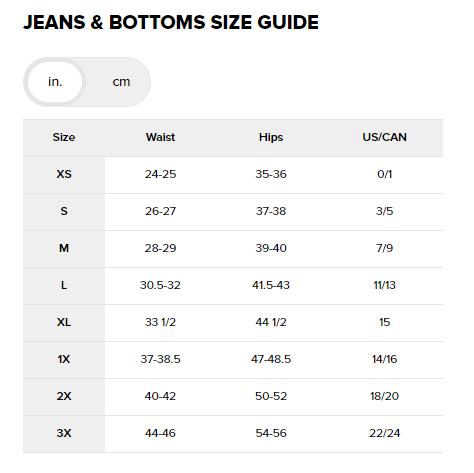Select the XL size row label

click(64, 322)
